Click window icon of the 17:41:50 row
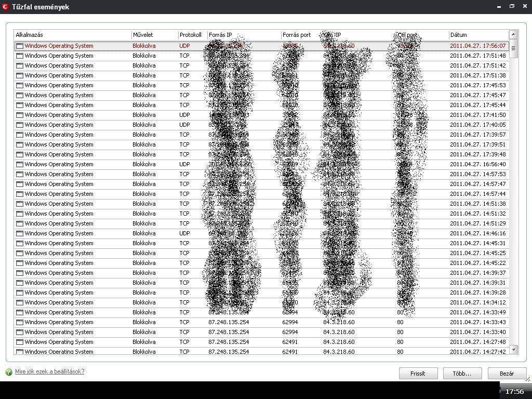This screenshot has width=532, height=399. click(20, 115)
